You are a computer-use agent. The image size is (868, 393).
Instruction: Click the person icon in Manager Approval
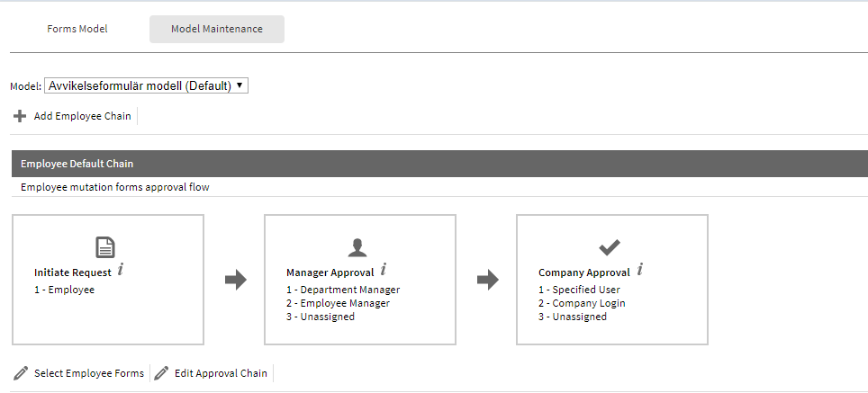coord(357,247)
